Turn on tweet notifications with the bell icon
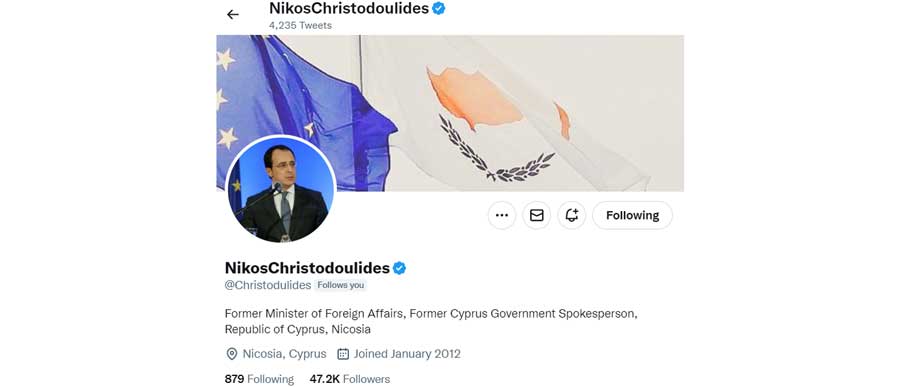Viewport: 900px width, 387px height. [x=572, y=215]
